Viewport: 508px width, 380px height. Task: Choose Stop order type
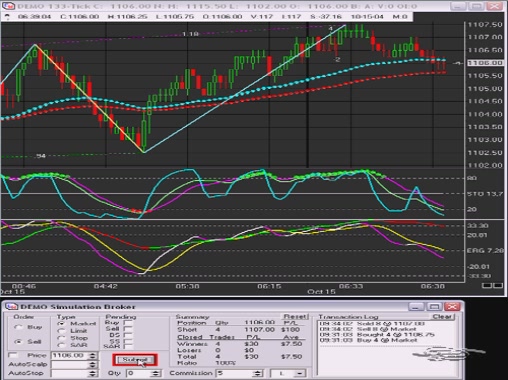[61, 338]
